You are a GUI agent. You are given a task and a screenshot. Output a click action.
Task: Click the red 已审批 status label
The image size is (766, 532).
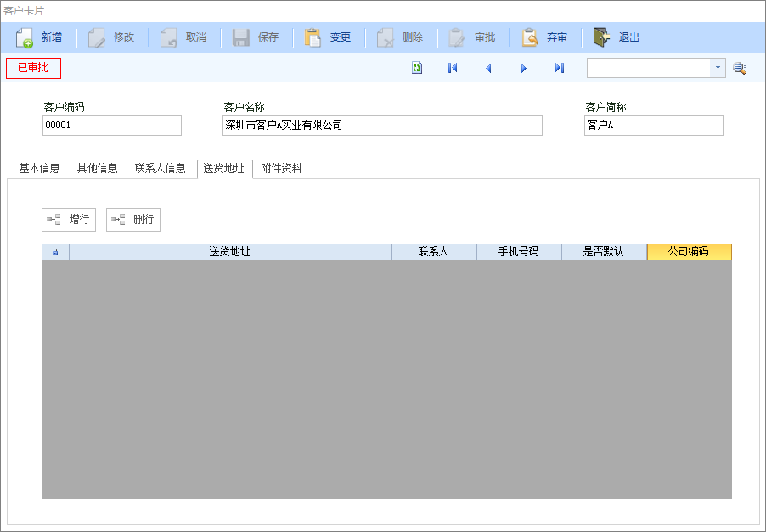tap(33, 68)
